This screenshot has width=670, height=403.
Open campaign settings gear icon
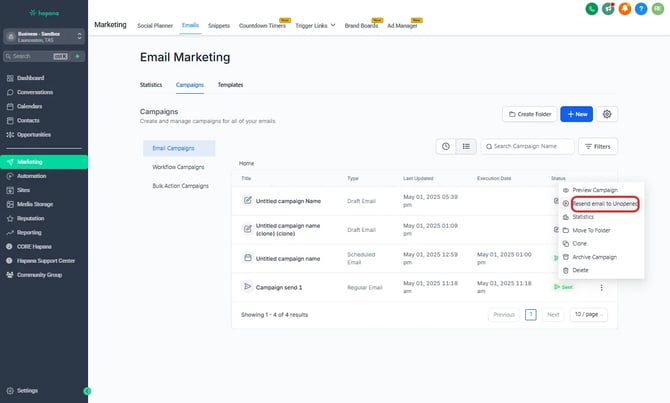[607, 115]
